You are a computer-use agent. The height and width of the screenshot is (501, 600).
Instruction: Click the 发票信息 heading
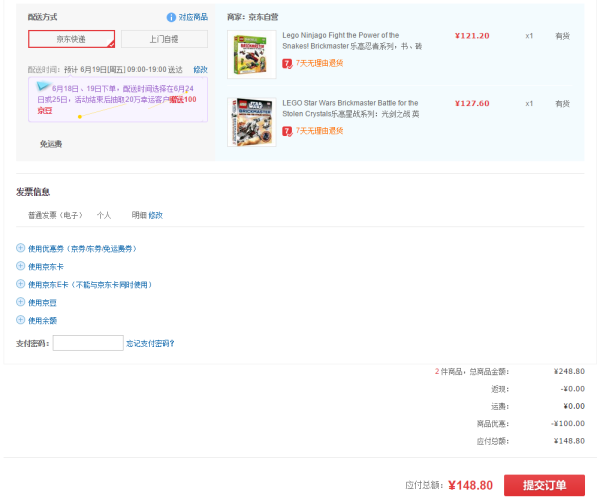point(33,192)
